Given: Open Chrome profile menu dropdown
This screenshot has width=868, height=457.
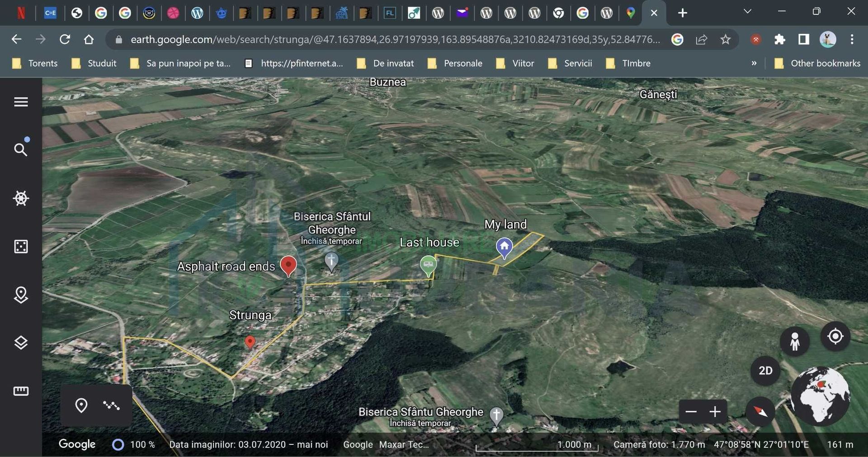Looking at the screenshot, I should [x=828, y=39].
